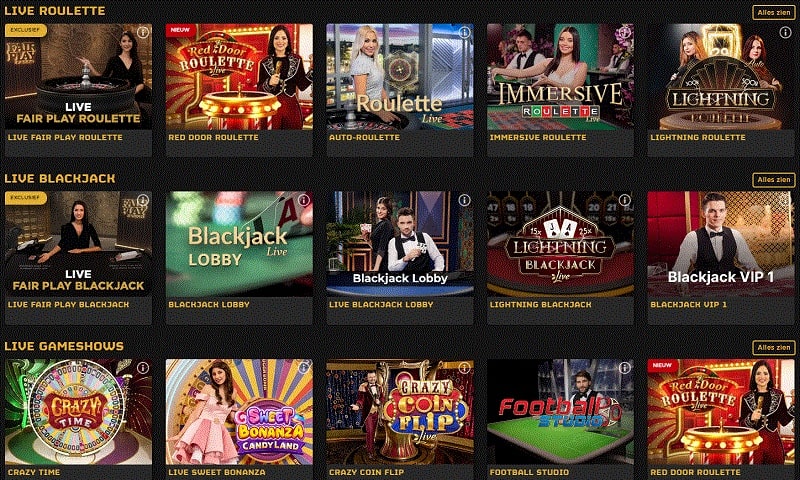Open info icon on Immersive Roulette
This screenshot has height=480, width=800.
tap(624, 32)
